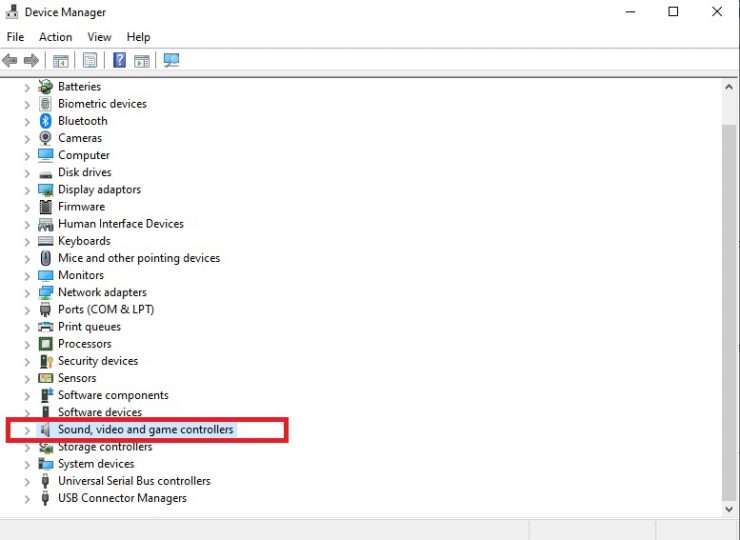This screenshot has height=540, width=740.
Task: Select Storage controllers tree item
Action: (105, 447)
